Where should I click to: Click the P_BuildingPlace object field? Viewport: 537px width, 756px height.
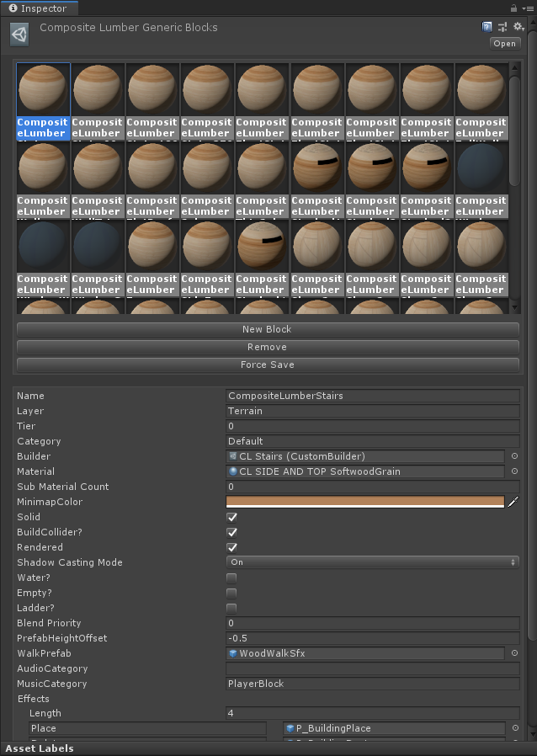(394, 728)
